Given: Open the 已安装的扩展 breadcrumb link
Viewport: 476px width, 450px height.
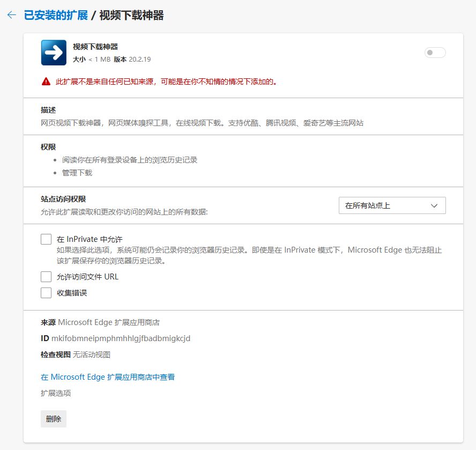Looking at the screenshot, I should (56, 15).
